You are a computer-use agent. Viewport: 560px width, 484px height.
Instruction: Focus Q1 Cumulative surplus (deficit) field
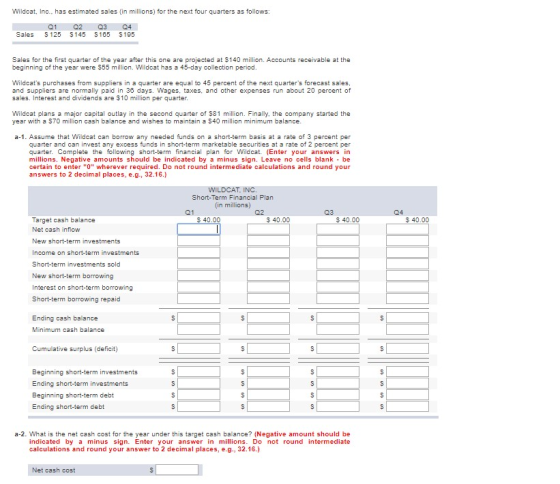click(x=199, y=348)
